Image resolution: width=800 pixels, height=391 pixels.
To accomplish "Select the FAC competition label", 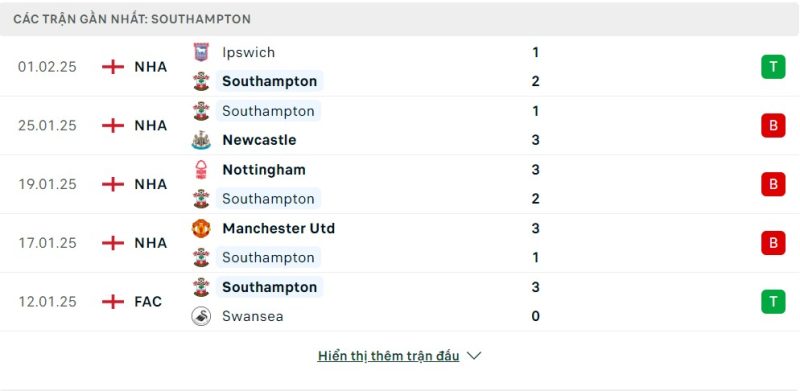I will (x=148, y=302).
